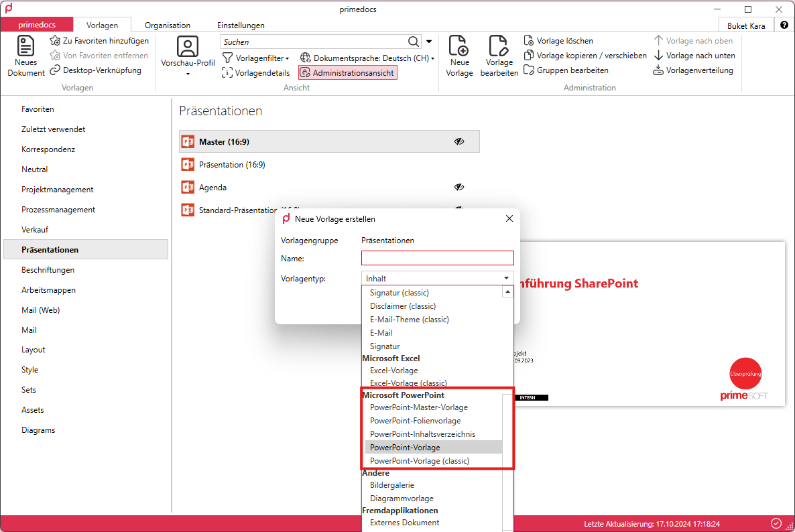Toggle the Administrationsansicht view

pos(348,72)
